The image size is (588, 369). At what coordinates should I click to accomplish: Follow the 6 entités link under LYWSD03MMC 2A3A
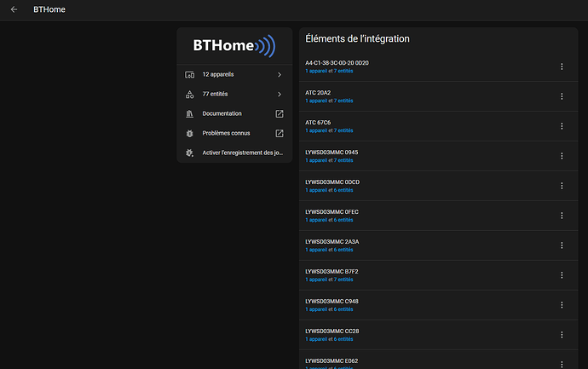(x=343, y=250)
